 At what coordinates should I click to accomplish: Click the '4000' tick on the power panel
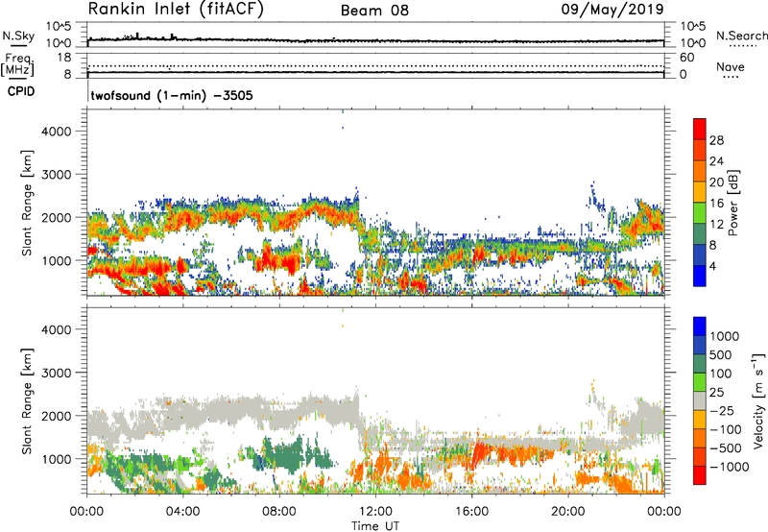pos(57,132)
